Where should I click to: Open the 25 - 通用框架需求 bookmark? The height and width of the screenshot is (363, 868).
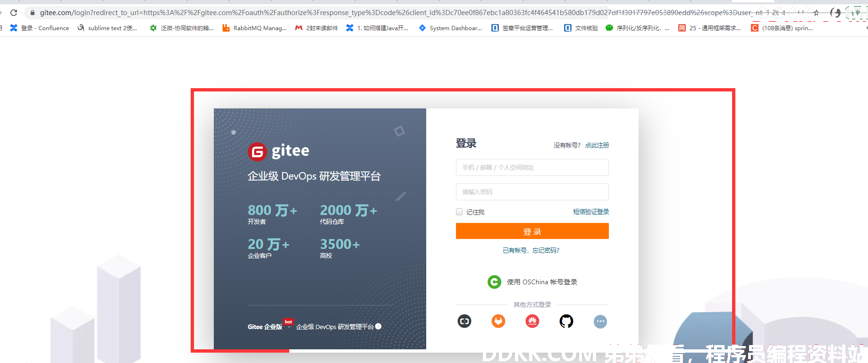(x=710, y=28)
